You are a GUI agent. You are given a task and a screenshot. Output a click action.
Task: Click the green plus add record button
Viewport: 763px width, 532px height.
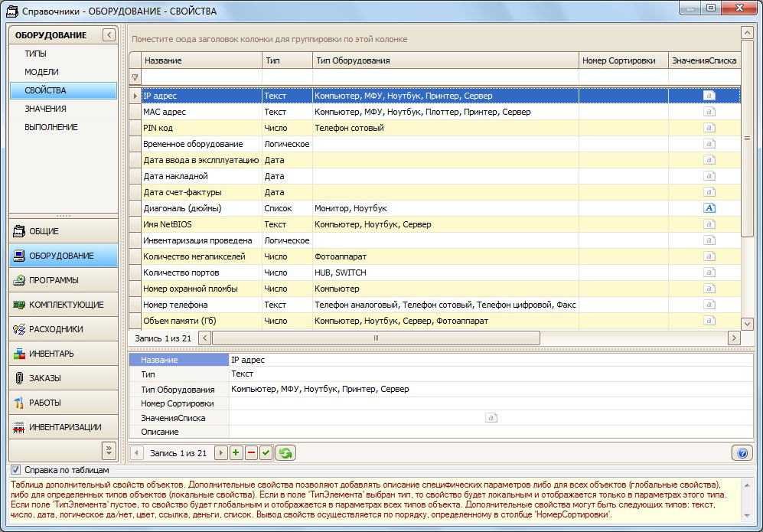[x=236, y=453]
